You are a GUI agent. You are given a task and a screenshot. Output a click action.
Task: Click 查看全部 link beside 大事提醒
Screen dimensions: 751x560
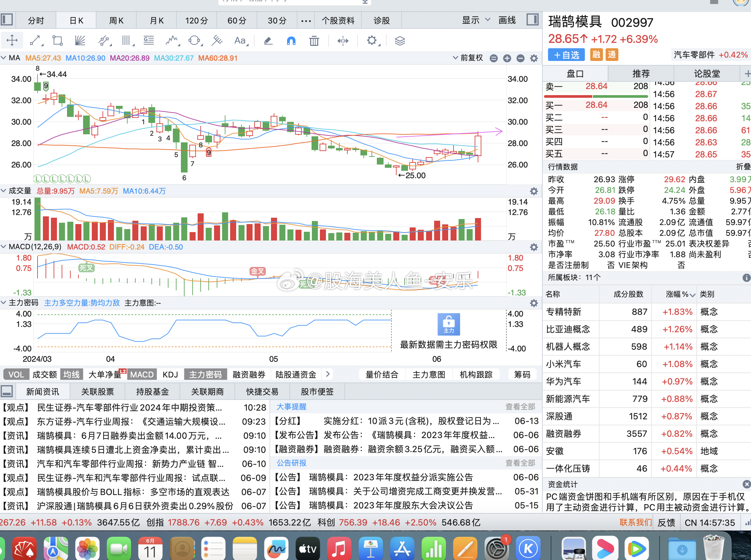(520, 407)
